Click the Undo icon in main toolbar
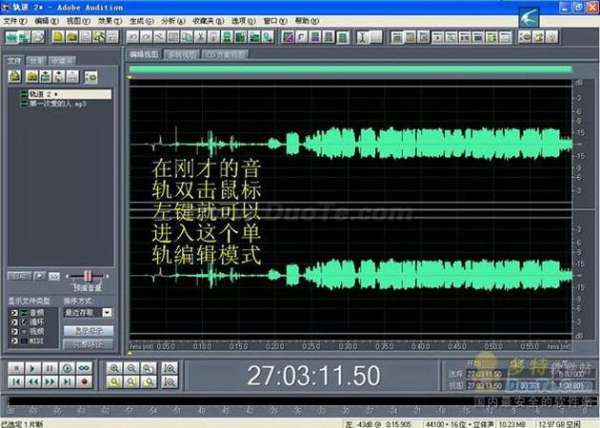600x428 pixels. (x=133, y=37)
